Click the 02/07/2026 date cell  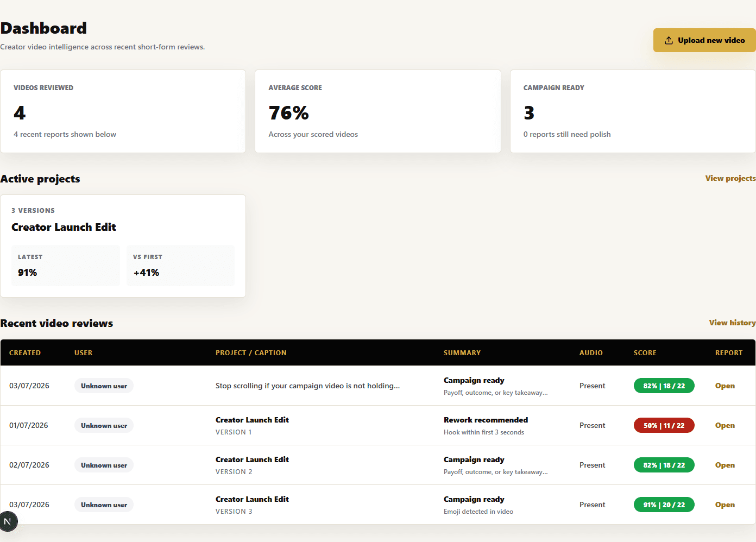29,465
